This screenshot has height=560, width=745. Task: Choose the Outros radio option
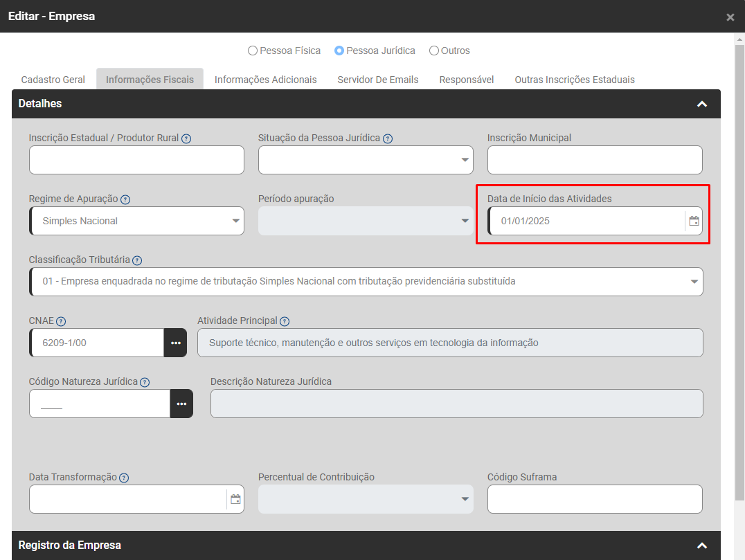pyautogui.click(x=434, y=51)
